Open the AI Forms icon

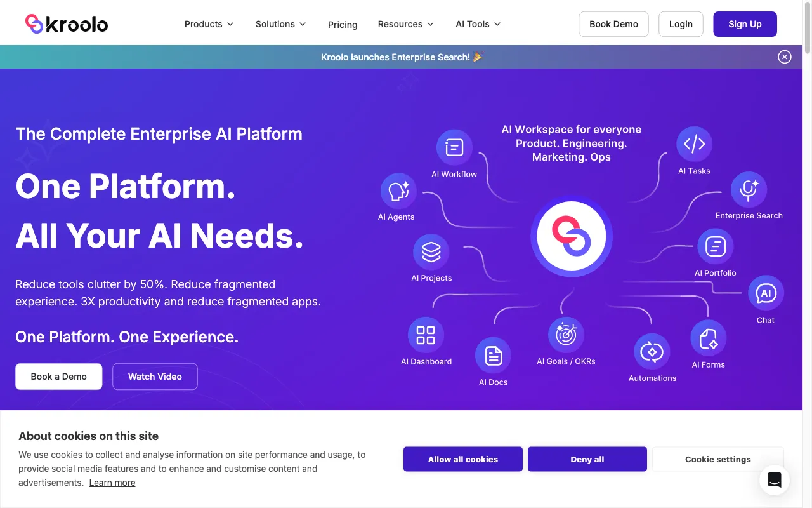point(709,338)
